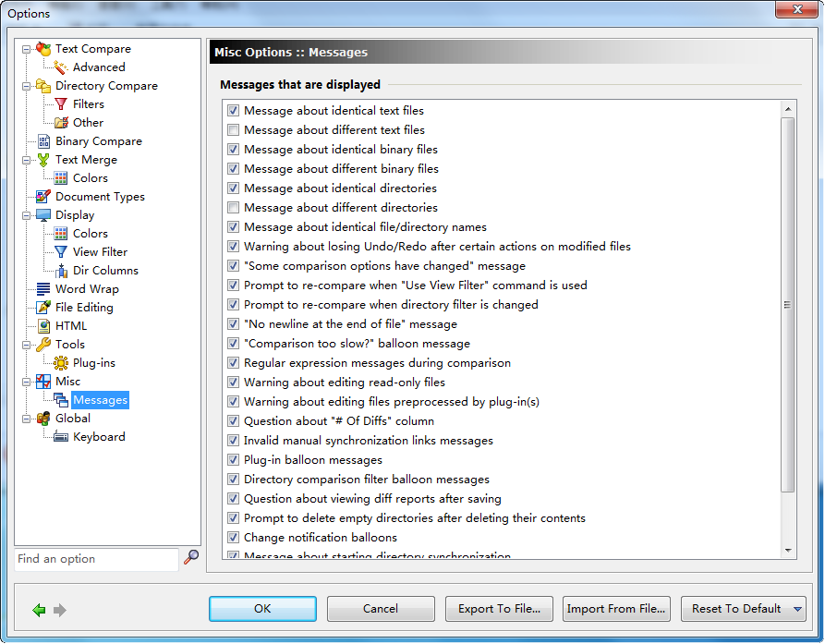This screenshot has height=644, width=825.
Task: Click the Text Merge icon
Action: coord(43,160)
